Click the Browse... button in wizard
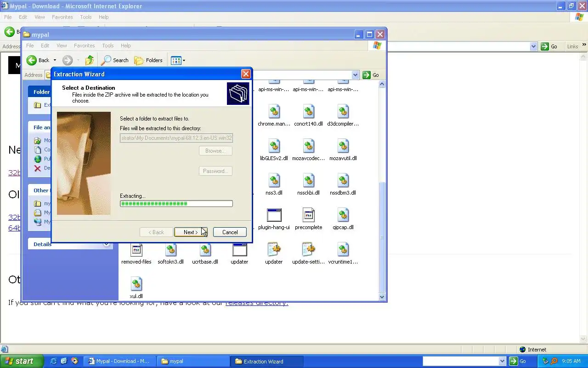The width and height of the screenshot is (588, 368). [x=215, y=151]
